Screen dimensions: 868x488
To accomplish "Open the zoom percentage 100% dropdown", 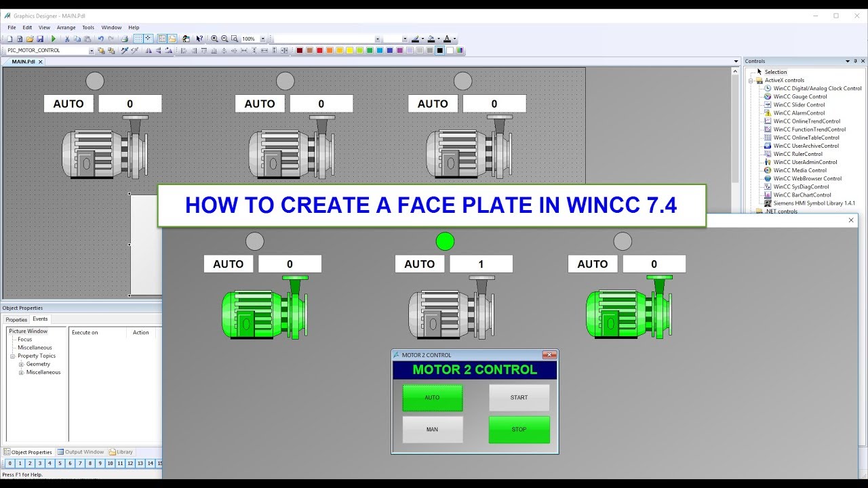I will click(263, 39).
